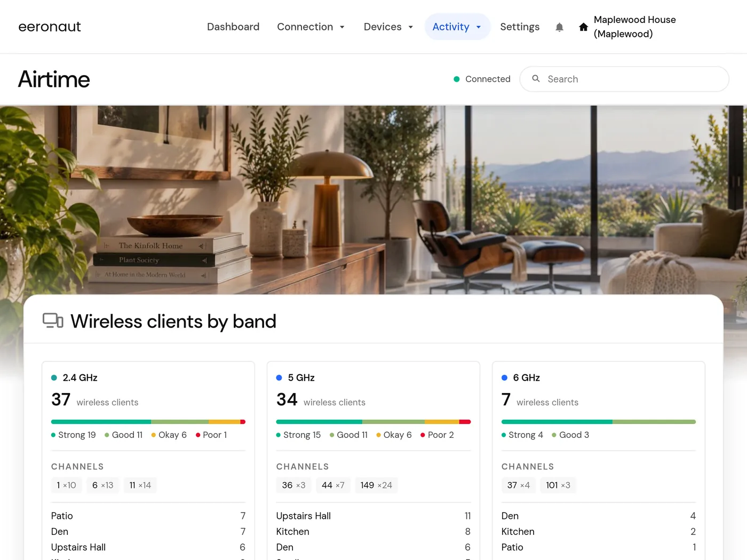Viewport: 747px width, 560px height.
Task: Click Good 3 legend in 6 GHz card
Action: tap(570, 435)
